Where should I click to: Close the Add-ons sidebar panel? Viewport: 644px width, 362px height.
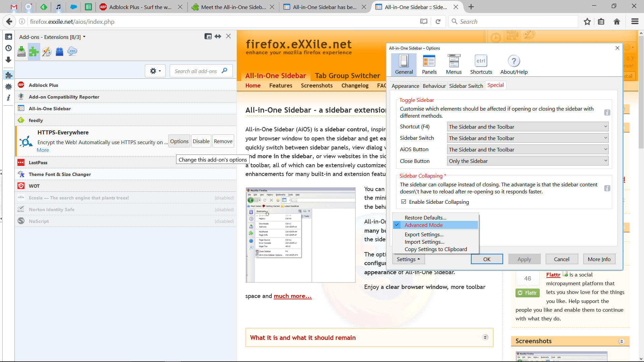tap(228, 36)
